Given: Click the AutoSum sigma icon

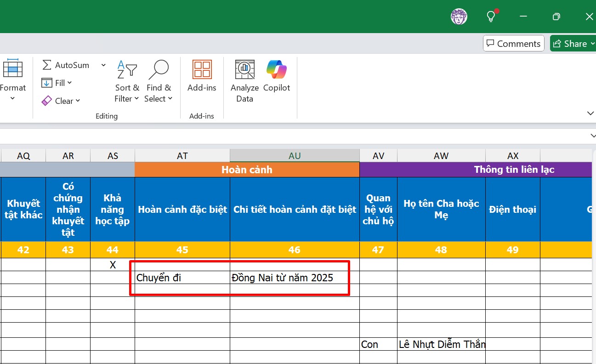Looking at the screenshot, I should click(47, 65).
